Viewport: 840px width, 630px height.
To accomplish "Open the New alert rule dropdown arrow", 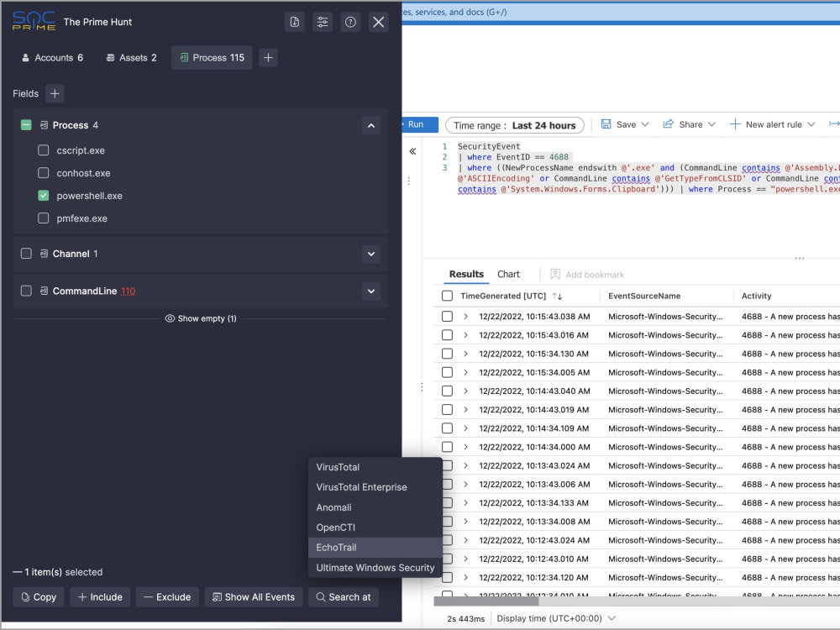I will 811,124.
